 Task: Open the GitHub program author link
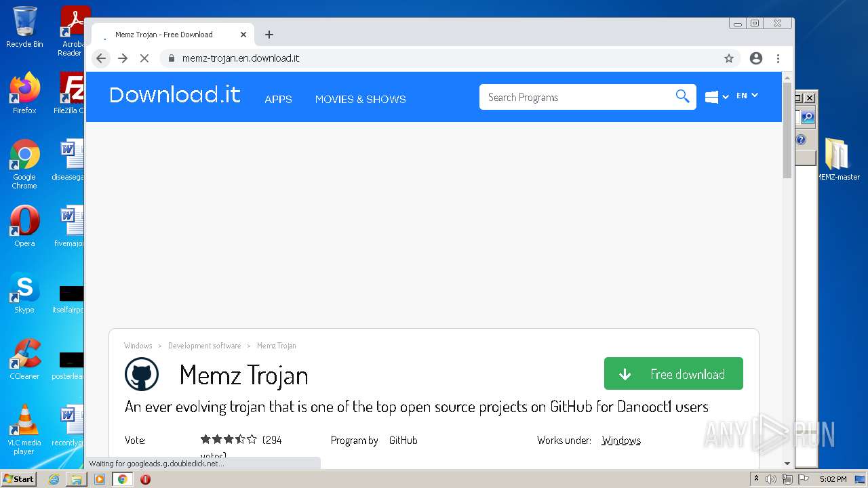pyautogui.click(x=403, y=441)
